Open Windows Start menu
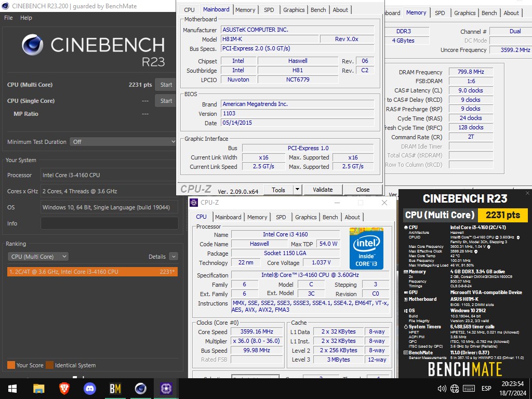 coord(12,389)
